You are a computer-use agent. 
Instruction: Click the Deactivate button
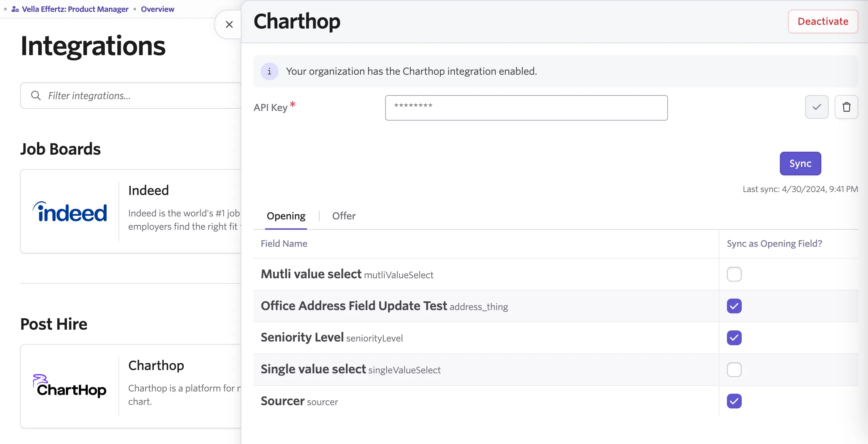click(x=823, y=21)
